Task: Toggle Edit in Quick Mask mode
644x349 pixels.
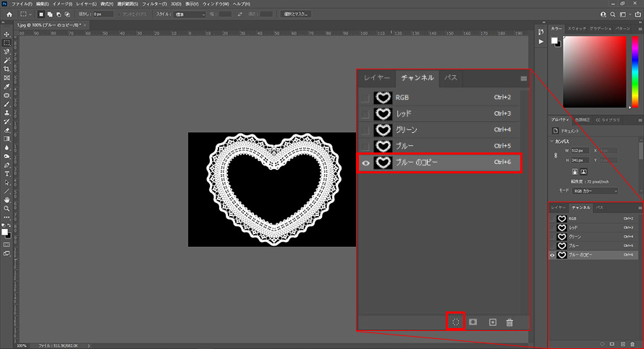Action: click(x=7, y=244)
